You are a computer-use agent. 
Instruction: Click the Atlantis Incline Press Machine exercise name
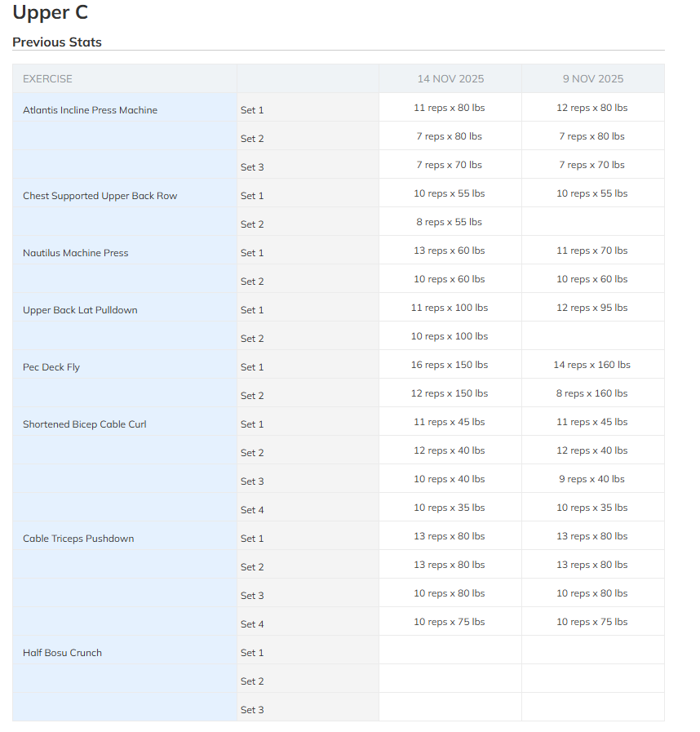point(90,110)
